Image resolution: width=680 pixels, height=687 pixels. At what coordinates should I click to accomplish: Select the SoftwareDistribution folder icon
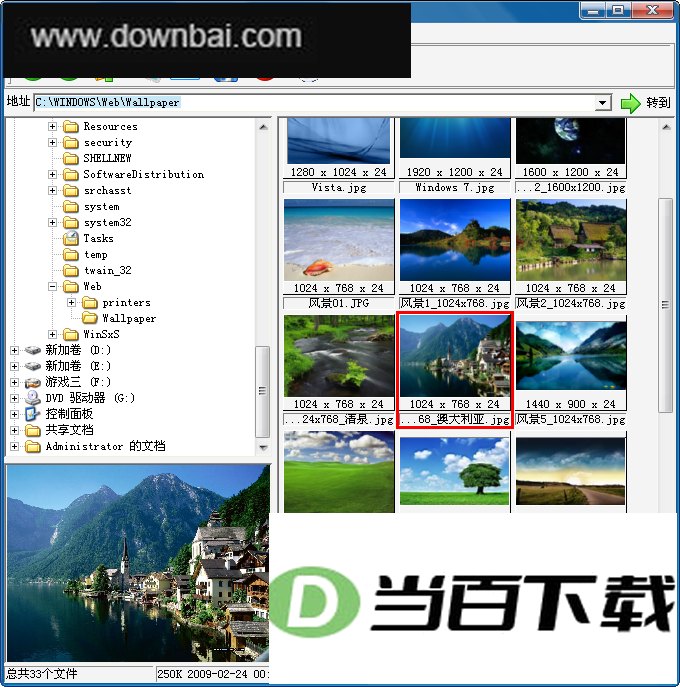click(x=71, y=174)
